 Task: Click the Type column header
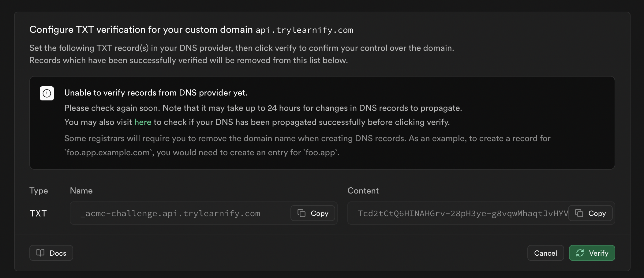39,191
